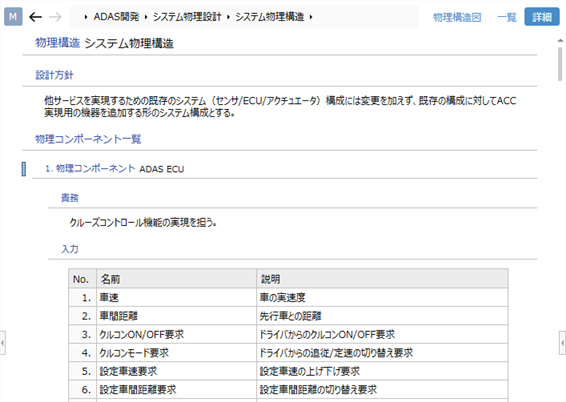Select the 設定車間距離要求 name cell
Image resolution: width=566 pixels, height=402 pixels.
point(176,390)
